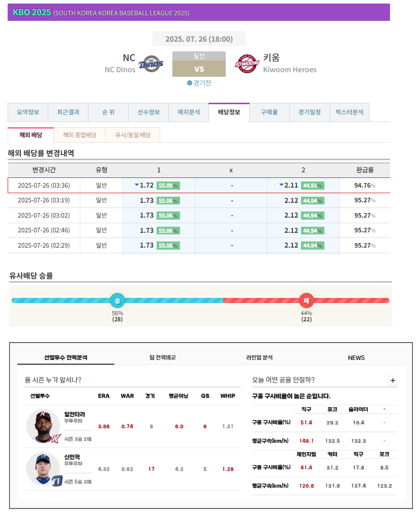Open the 순 위 standings tab

(108, 112)
